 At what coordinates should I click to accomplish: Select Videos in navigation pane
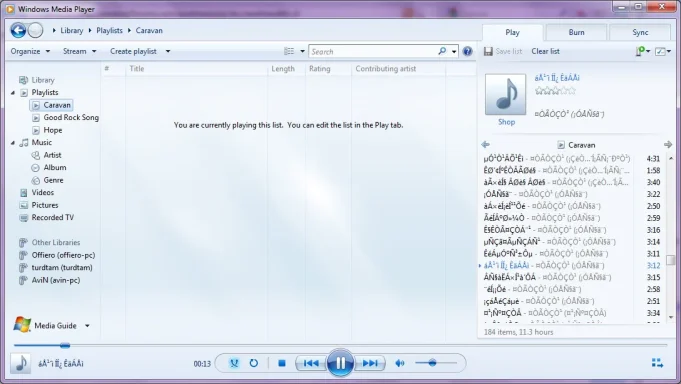click(43, 192)
